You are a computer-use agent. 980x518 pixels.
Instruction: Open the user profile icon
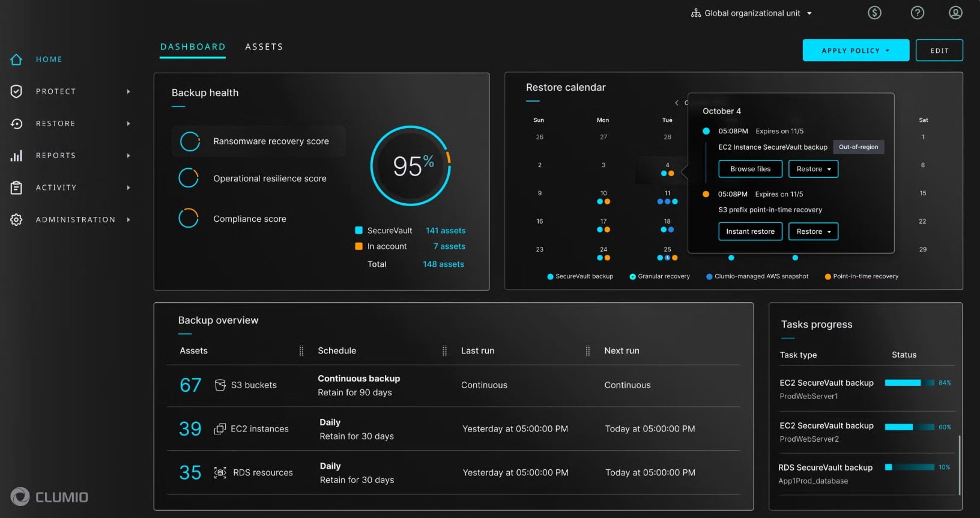955,13
